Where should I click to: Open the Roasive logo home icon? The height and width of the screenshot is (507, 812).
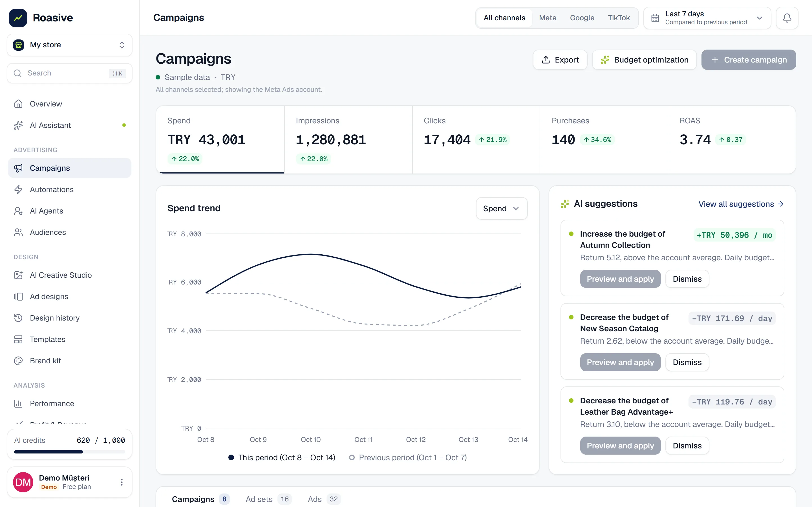(x=18, y=18)
